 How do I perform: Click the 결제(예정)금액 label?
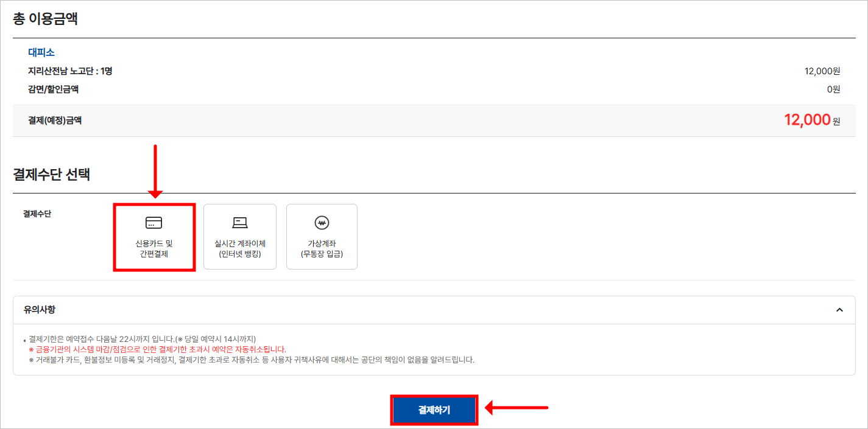[x=55, y=120]
